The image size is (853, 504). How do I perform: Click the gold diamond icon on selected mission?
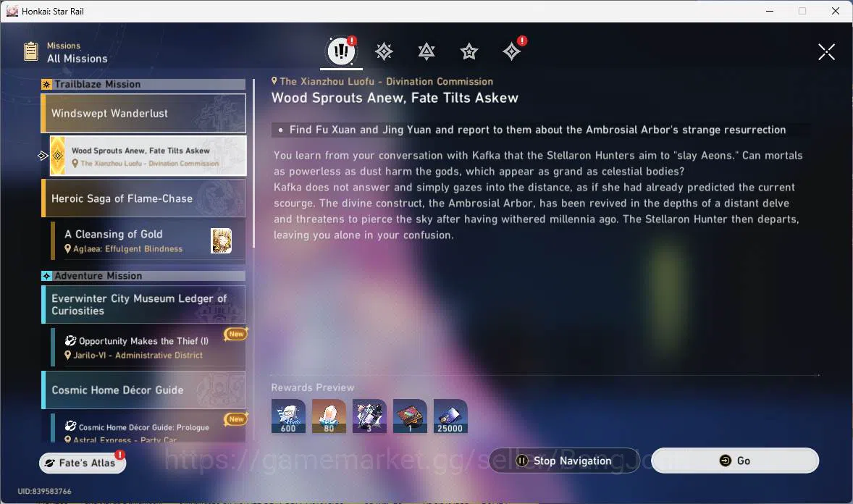(58, 156)
